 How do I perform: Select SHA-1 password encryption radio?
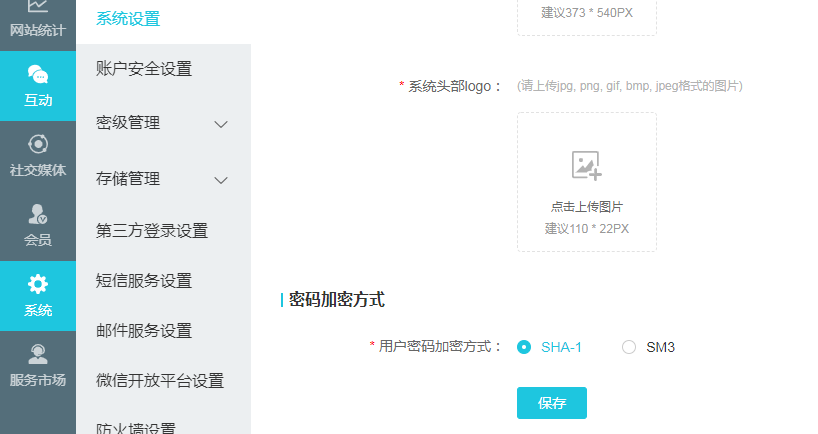pyautogui.click(x=524, y=347)
